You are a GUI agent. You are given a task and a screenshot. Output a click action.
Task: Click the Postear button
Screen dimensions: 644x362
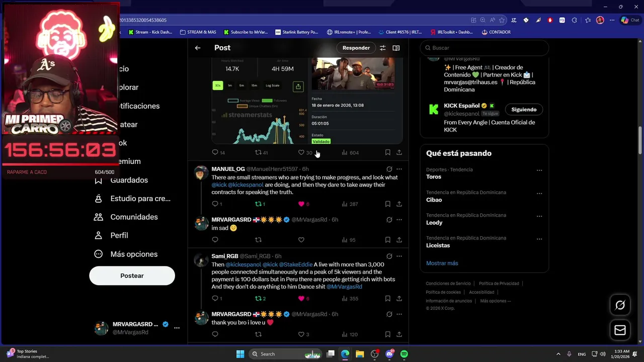point(132,276)
